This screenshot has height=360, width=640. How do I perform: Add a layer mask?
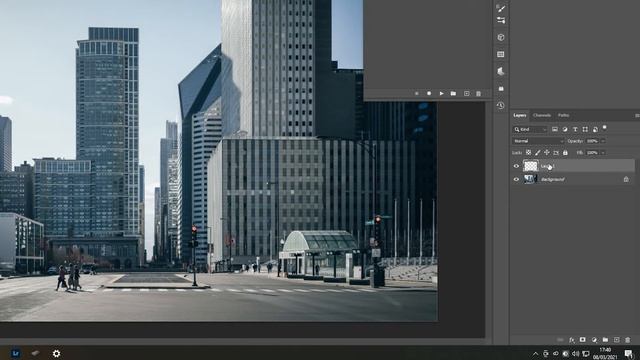point(583,340)
